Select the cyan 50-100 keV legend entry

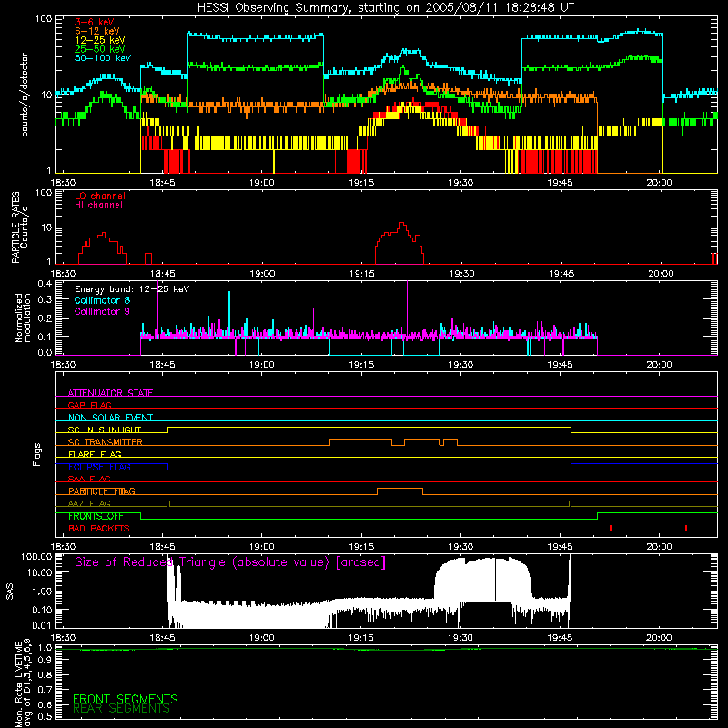pos(103,57)
